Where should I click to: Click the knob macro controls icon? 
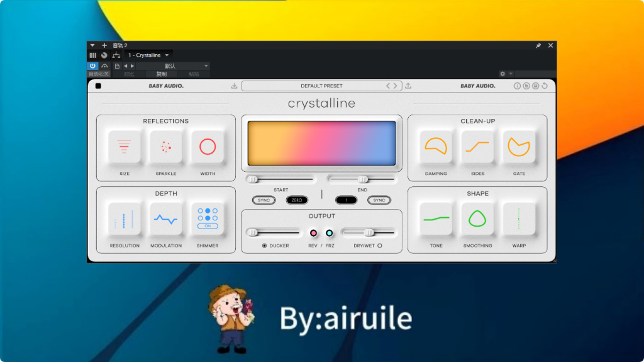point(104,55)
